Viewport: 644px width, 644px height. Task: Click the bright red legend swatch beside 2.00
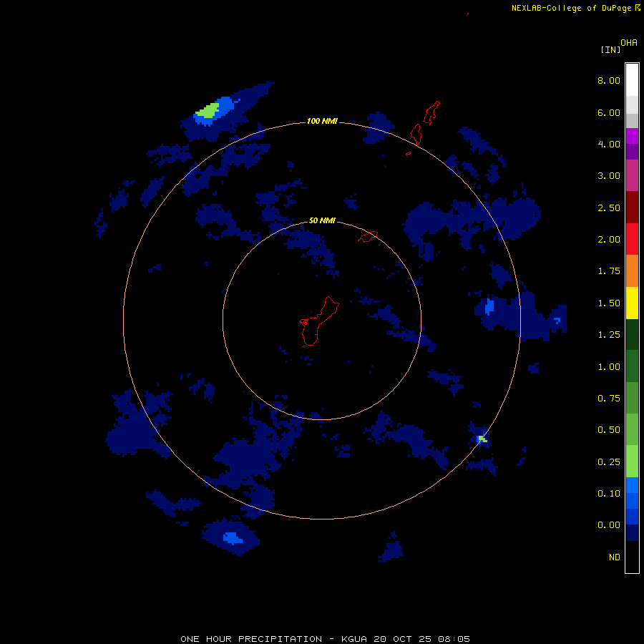point(632,239)
